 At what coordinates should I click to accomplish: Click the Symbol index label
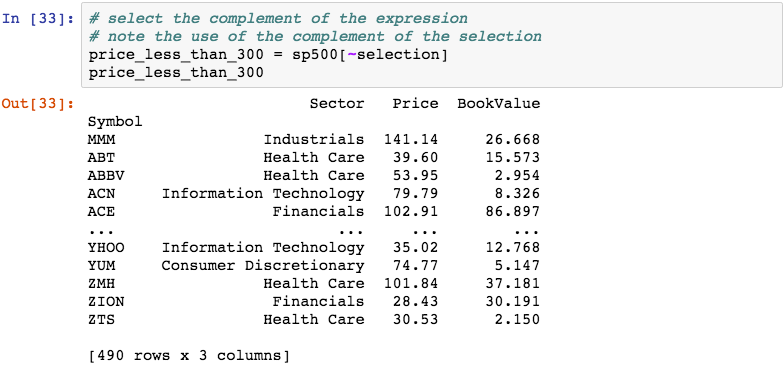116,122
